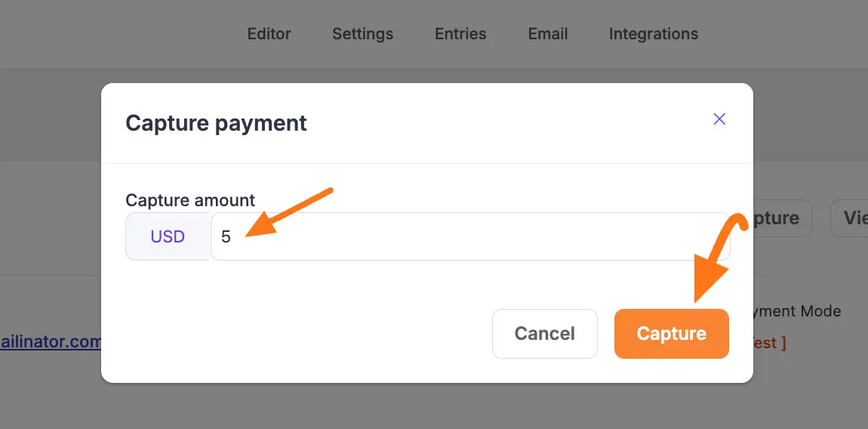This screenshot has height=429, width=868.
Task: Open the Integrations tab
Action: coord(653,34)
